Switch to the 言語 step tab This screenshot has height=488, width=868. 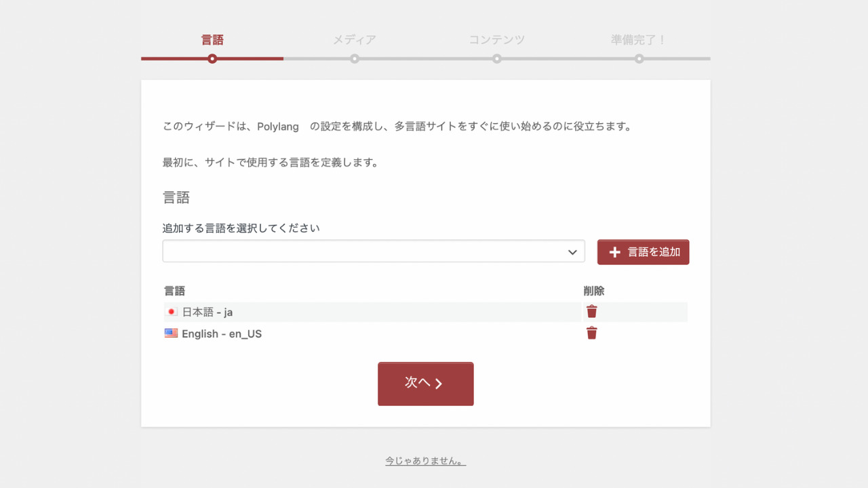212,40
